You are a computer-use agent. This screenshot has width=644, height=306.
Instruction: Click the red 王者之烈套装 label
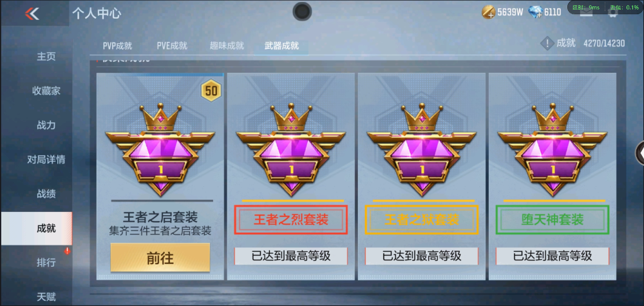pyautogui.click(x=291, y=220)
